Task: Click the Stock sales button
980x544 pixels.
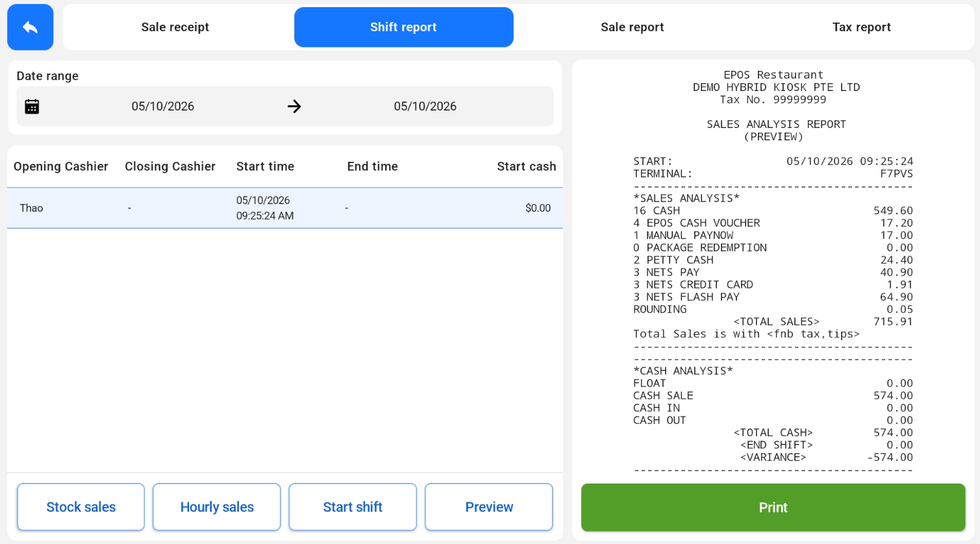Action: pos(81,507)
